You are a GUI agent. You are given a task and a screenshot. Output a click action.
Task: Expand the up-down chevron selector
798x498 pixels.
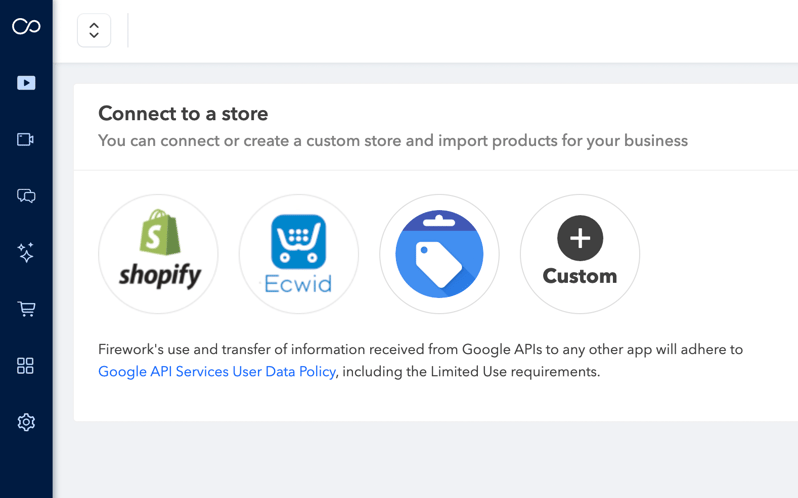pos(94,30)
